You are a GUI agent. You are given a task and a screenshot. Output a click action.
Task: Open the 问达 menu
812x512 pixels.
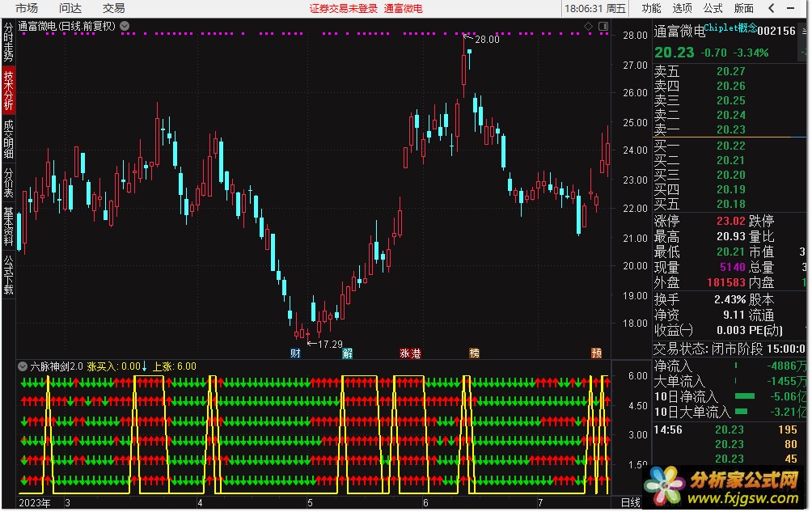click(70, 8)
